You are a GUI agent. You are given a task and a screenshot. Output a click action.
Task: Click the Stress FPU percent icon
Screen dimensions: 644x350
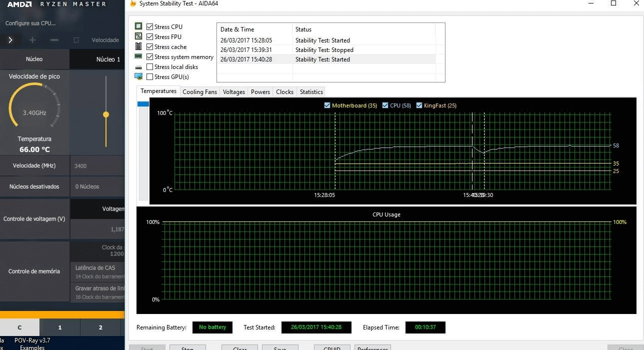point(138,36)
